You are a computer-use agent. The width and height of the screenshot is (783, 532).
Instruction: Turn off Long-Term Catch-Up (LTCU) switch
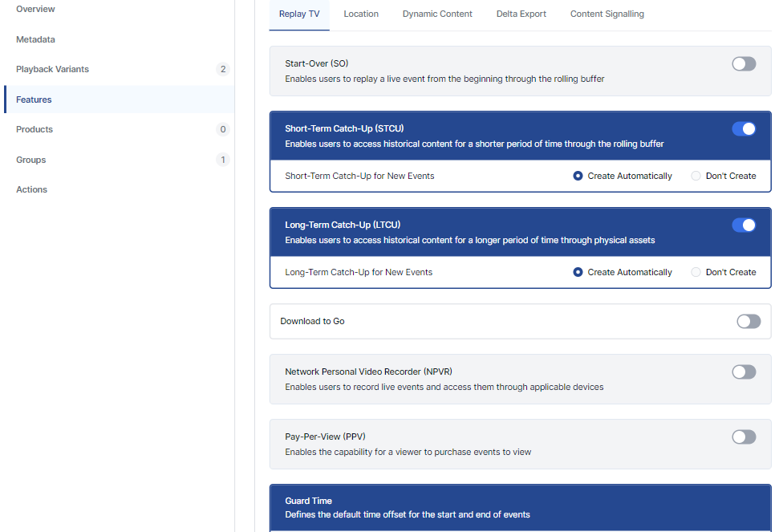tap(744, 225)
